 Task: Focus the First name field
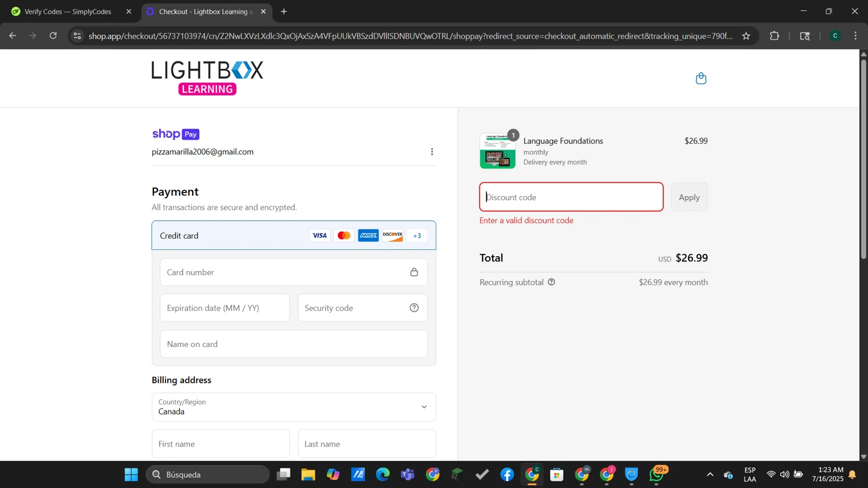[x=220, y=444]
